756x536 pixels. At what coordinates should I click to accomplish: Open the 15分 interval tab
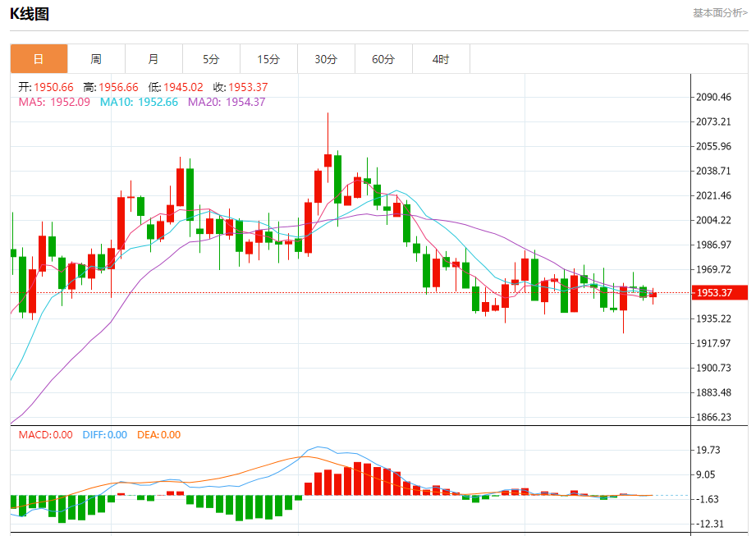pos(268,59)
